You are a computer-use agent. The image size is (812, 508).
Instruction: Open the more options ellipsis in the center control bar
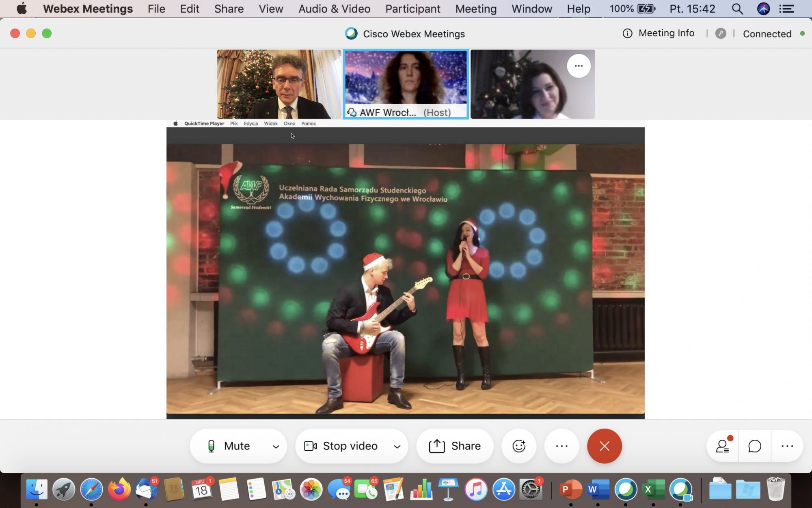click(561, 446)
